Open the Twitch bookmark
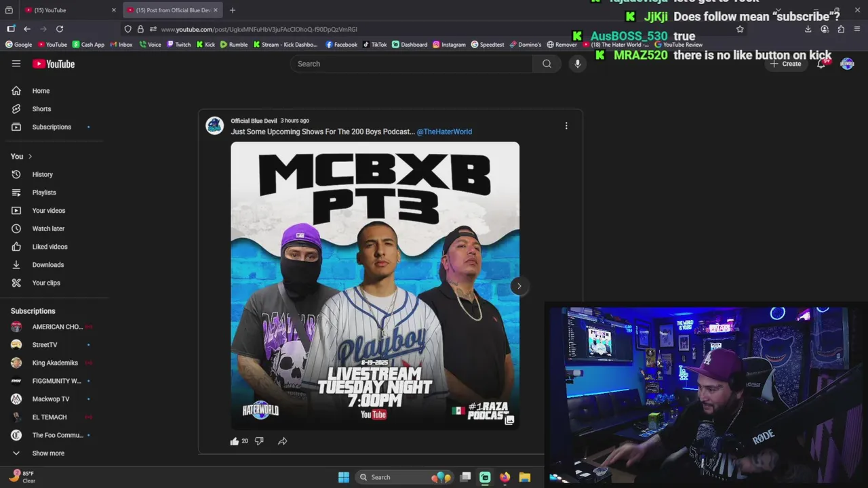The width and height of the screenshot is (868, 488). pos(178,45)
